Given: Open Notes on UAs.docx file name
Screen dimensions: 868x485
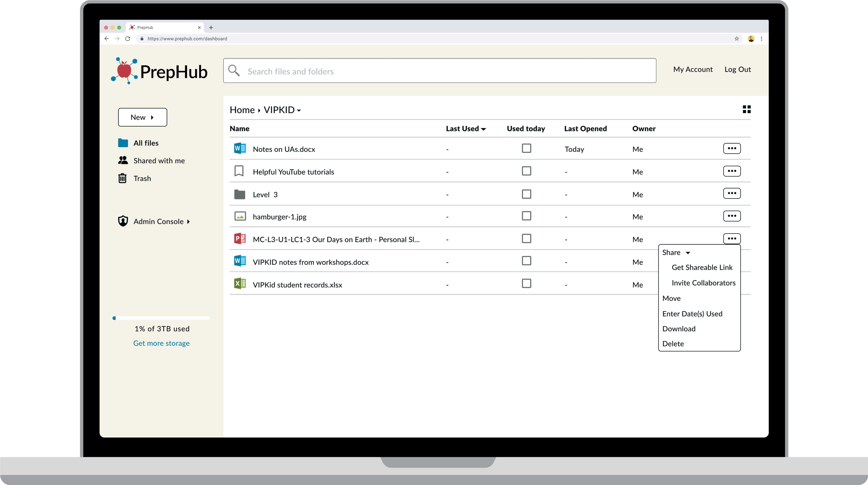Looking at the screenshot, I should (x=284, y=149).
